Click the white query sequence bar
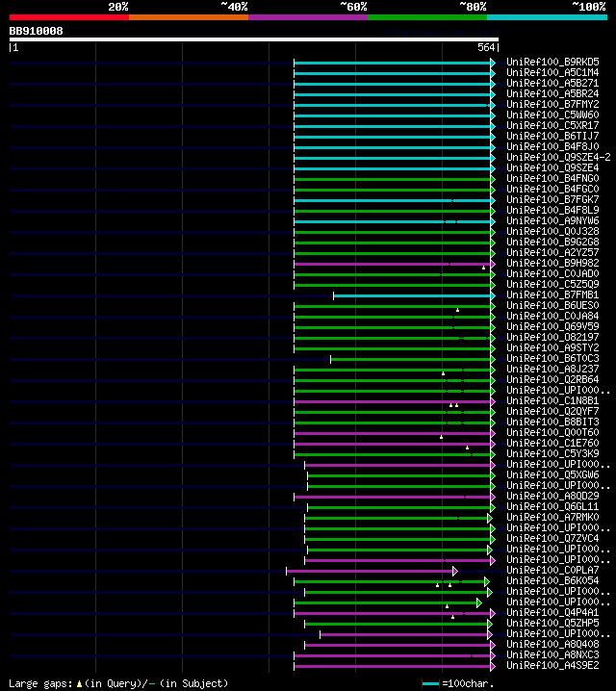This screenshot has width=616, height=691. click(x=254, y=39)
